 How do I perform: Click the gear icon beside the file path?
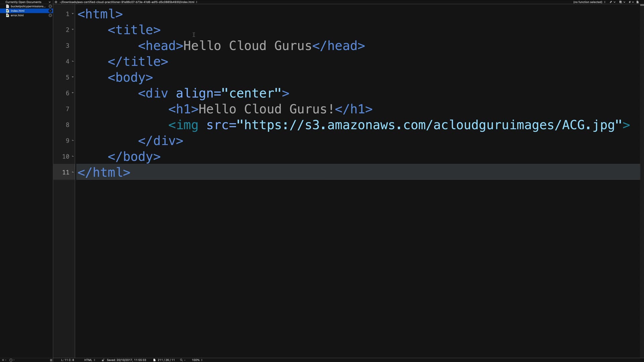[x=56, y=2]
